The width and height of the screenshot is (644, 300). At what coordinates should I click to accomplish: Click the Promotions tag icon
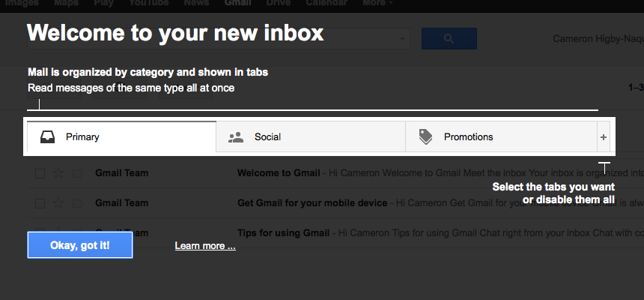click(425, 136)
